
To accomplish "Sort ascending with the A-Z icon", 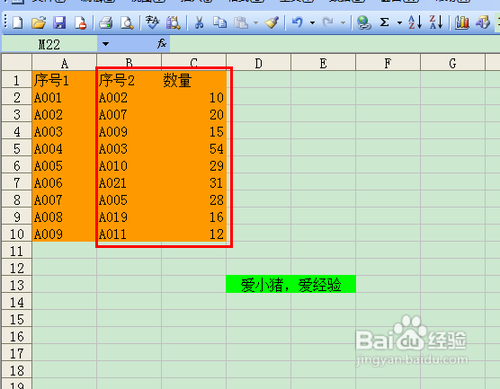I will tap(415, 23).
